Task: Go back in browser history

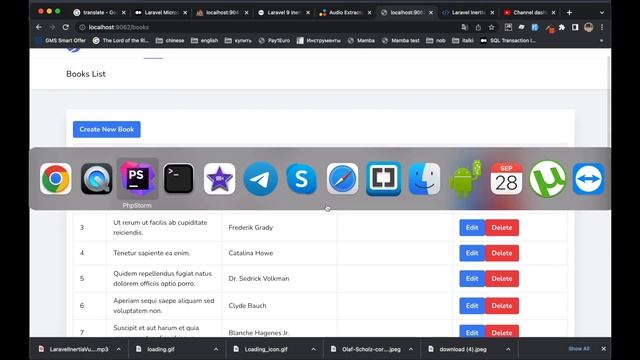Action: point(39,27)
